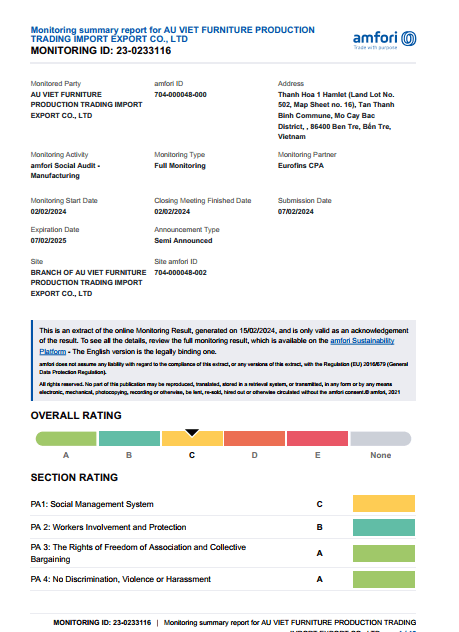This screenshot has height=632, width=459.
Task: Click the SECTION RATING heading
Action: pyautogui.click(x=74, y=478)
